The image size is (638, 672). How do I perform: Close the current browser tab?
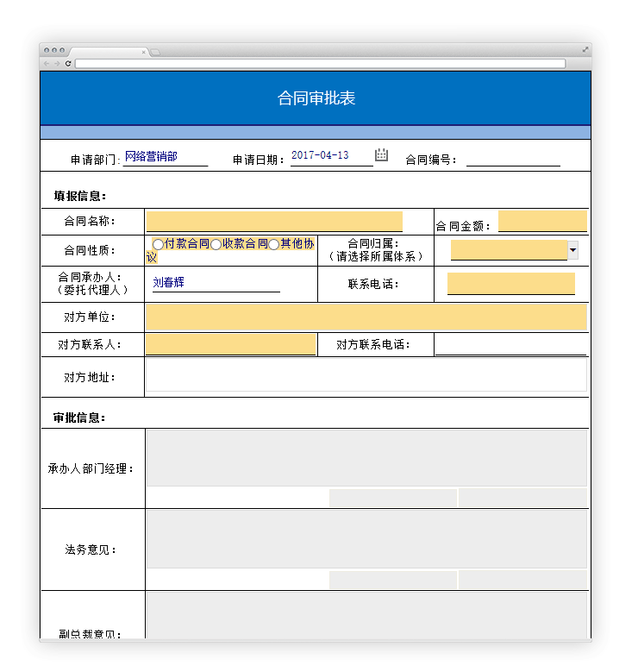point(143,52)
